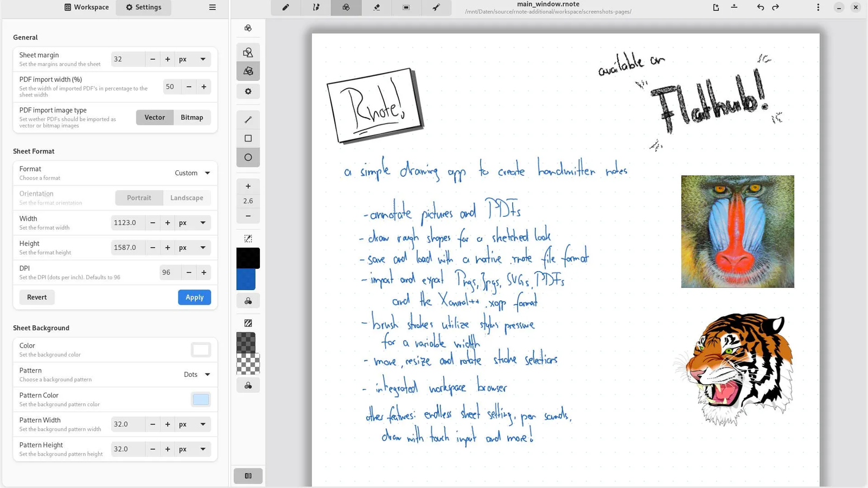
Task: Select the wrench Tools pen
Action: [x=436, y=8]
